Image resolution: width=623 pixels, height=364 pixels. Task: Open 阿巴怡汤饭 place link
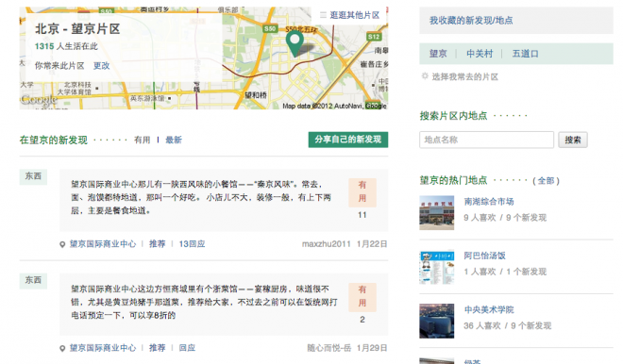(x=485, y=256)
